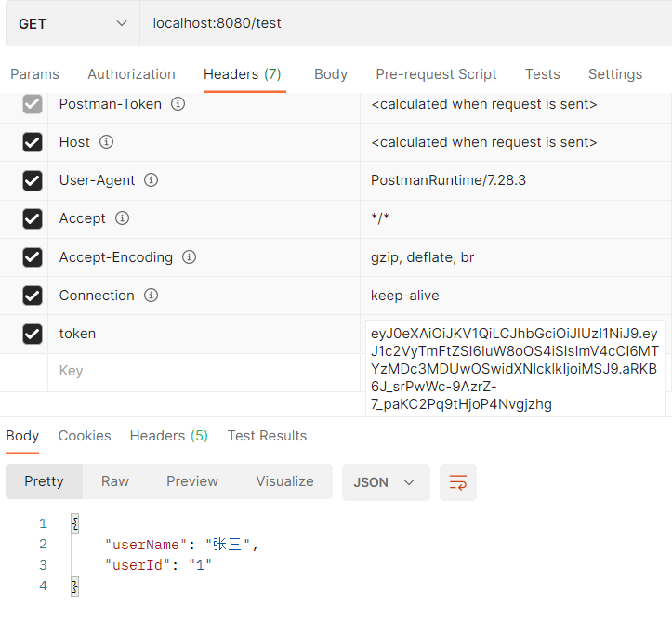Uncheck the Accept-Encoding header checkbox
Viewport: 672px width, 618px height.
click(x=33, y=257)
